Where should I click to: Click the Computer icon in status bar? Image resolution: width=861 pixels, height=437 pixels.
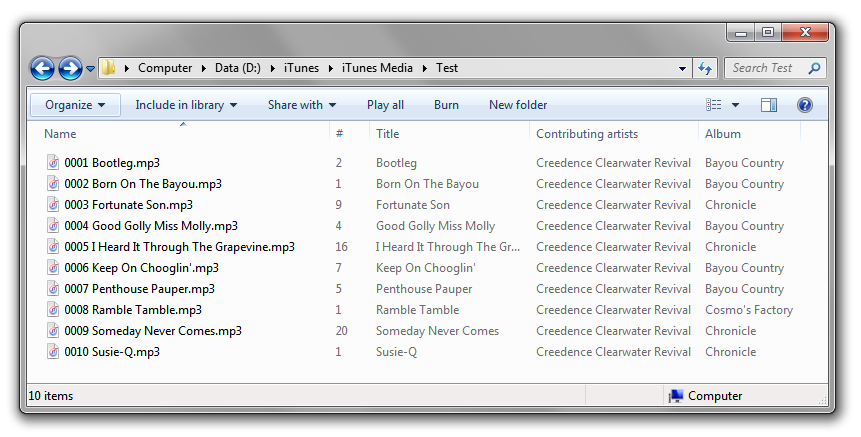pyautogui.click(x=676, y=396)
